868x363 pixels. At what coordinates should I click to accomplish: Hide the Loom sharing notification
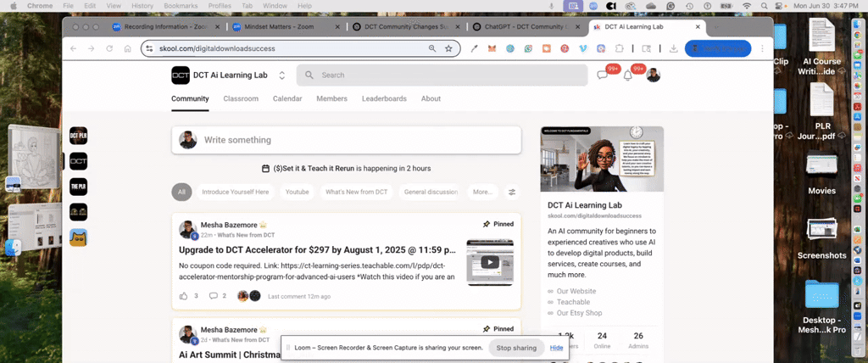(x=556, y=348)
